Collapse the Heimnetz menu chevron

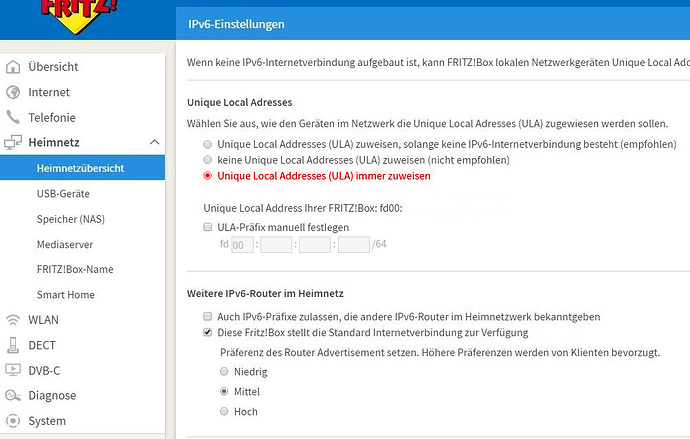pos(153,143)
